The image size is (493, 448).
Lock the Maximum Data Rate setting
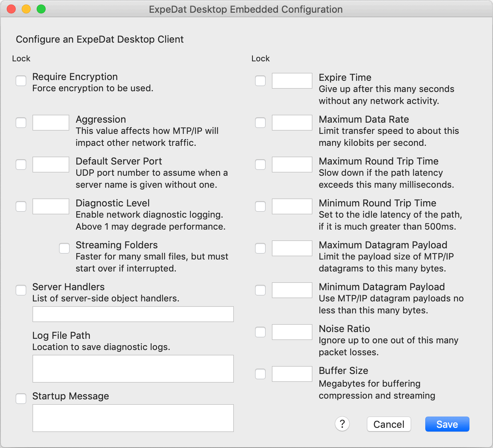tap(260, 123)
